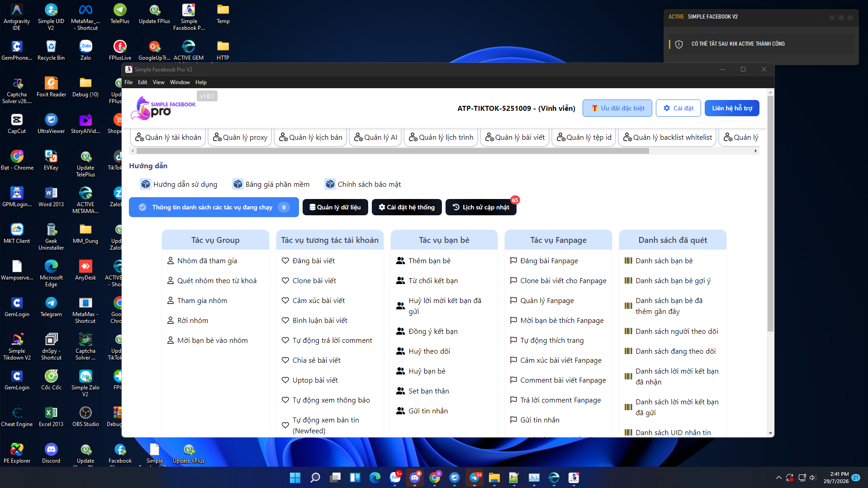Open the Telegram desktop shortcut
The width and height of the screenshot is (868, 488).
(x=51, y=307)
